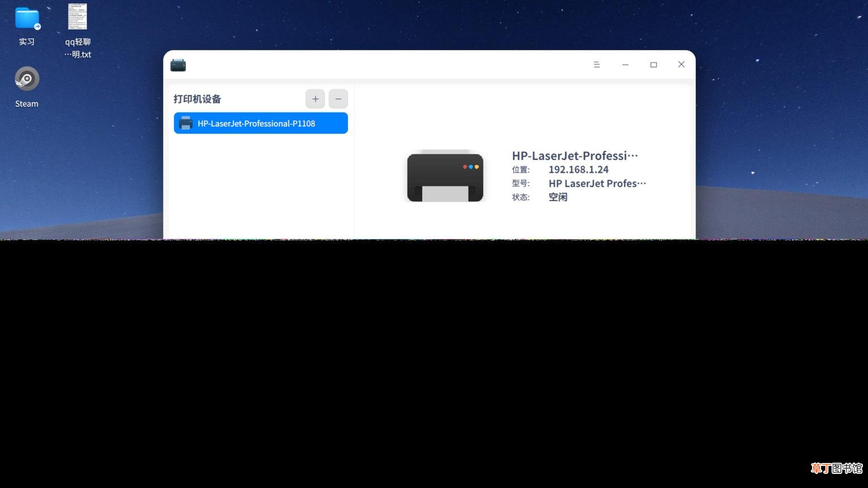Image resolution: width=868 pixels, height=488 pixels.
Task: Minimize the printer manager window
Action: pyautogui.click(x=626, y=64)
